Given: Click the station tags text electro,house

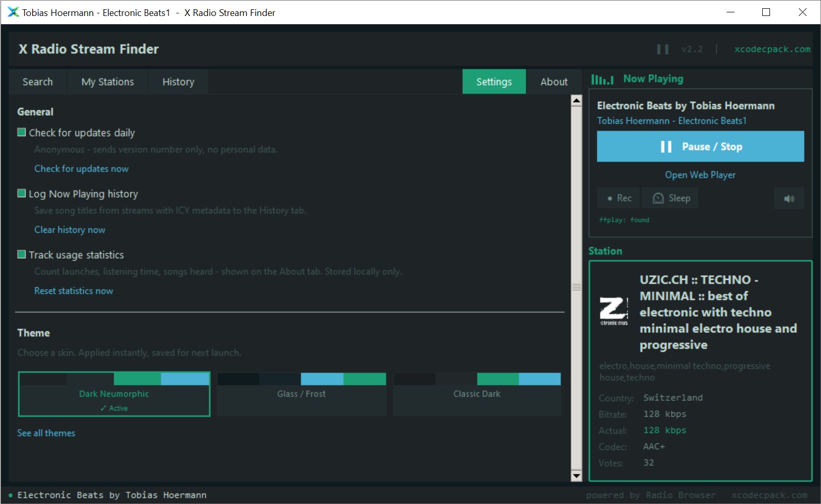Looking at the screenshot, I should 685,372.
